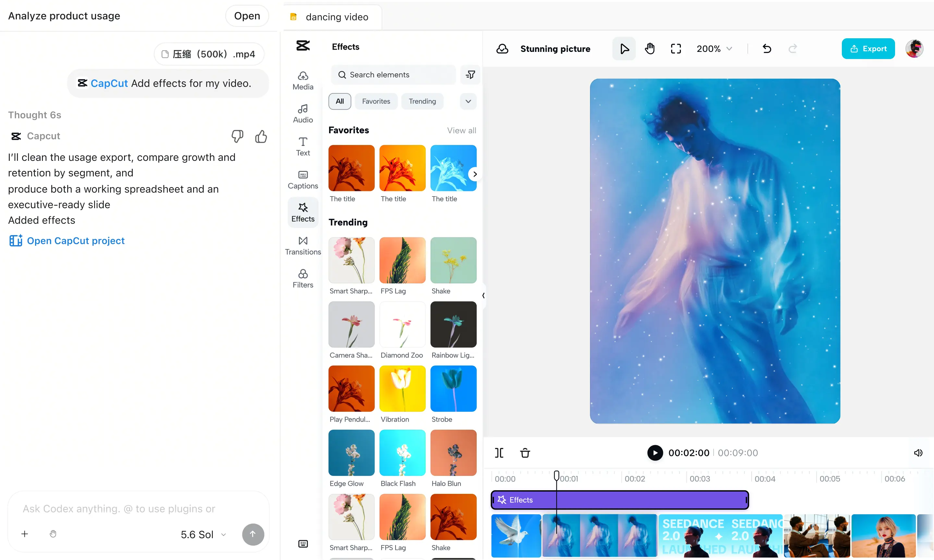Screen dimensions: 934x560
Task: Select the Trending filter chip
Action: 422,101
